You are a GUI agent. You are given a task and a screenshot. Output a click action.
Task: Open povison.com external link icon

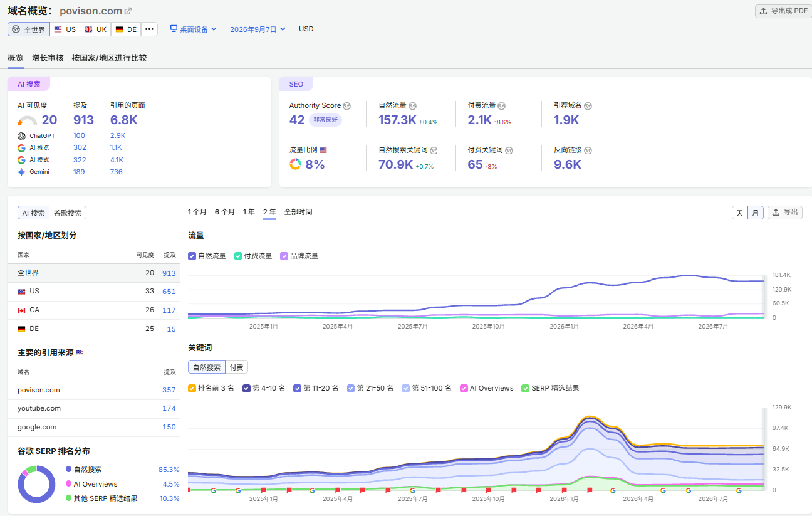128,11
